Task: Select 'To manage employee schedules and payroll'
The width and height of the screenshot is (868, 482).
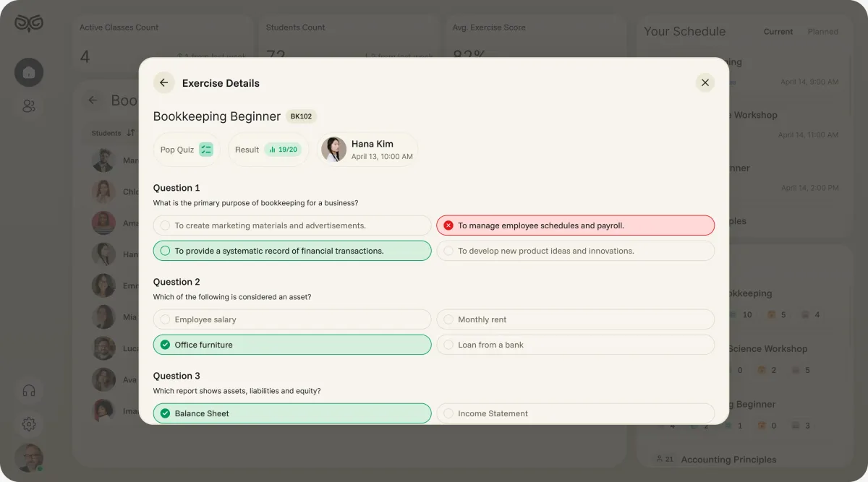Action: 575,225
